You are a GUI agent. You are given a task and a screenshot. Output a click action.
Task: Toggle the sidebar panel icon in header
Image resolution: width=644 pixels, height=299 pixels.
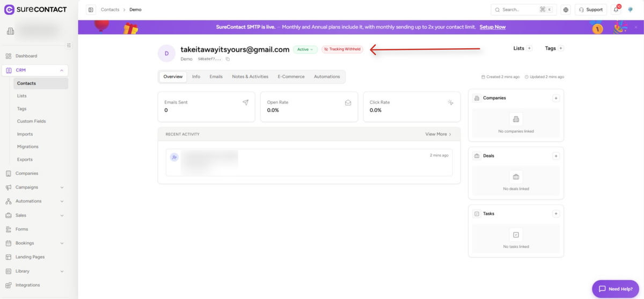point(91,10)
